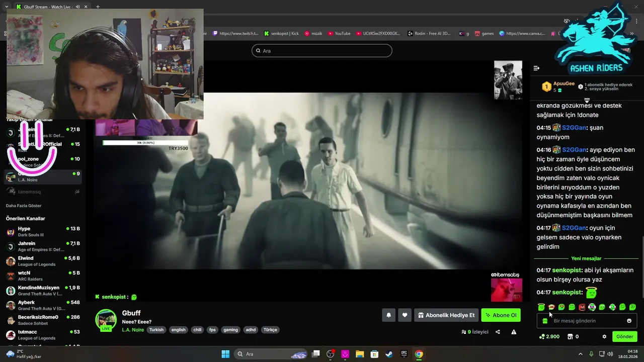This screenshot has width=644, height=362.
Task: Open the channel points shop icon
Action: (570, 336)
